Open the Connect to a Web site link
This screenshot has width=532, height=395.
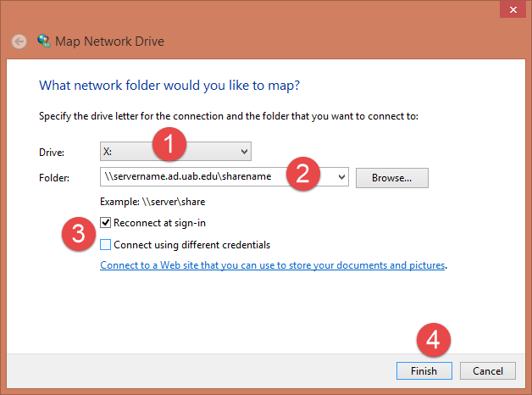272,265
